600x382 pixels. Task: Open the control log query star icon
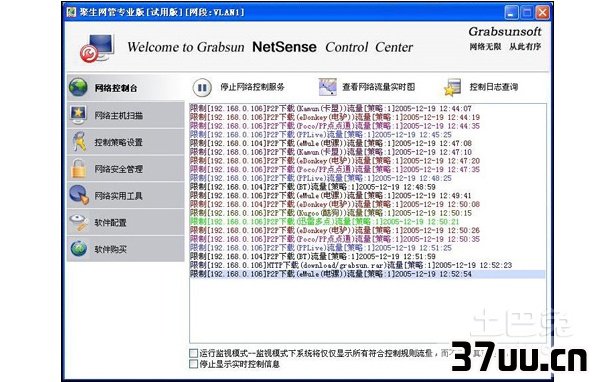(452, 87)
